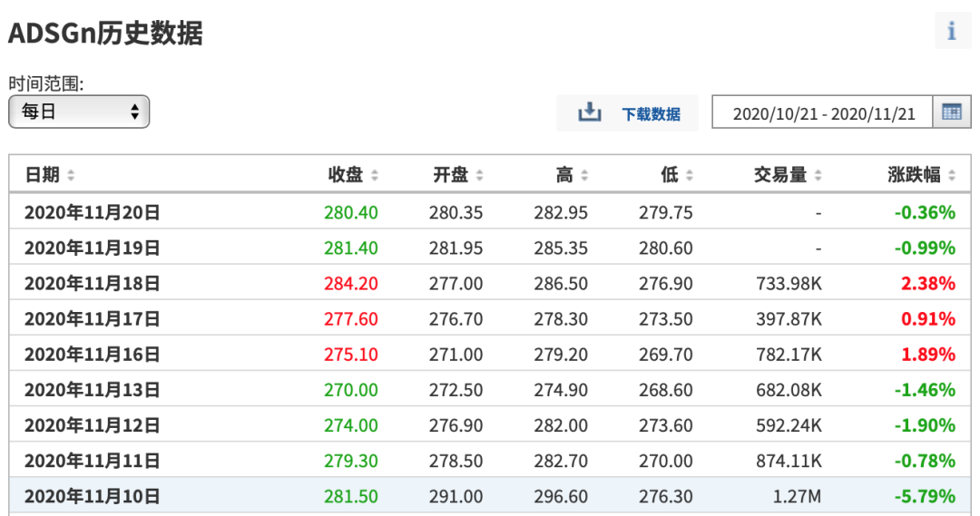Sort by 低 column sort arrows
This screenshot has width=980, height=516.
pyautogui.click(x=689, y=175)
